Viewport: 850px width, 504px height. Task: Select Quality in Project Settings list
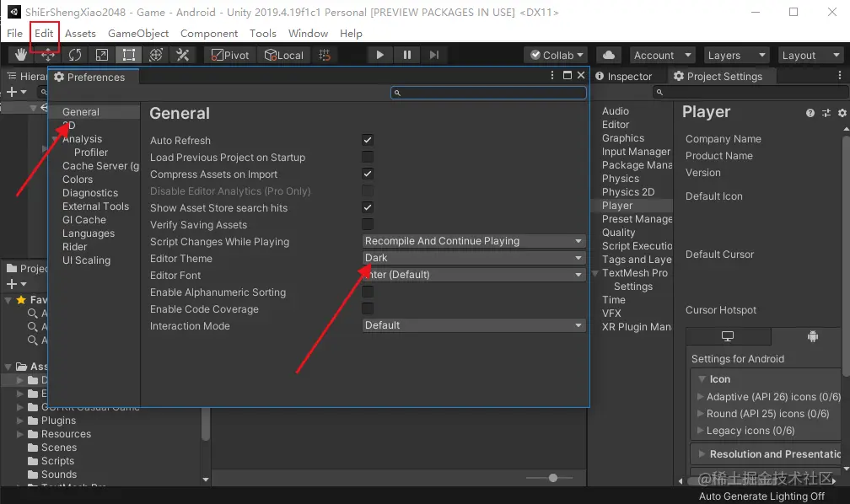click(619, 232)
